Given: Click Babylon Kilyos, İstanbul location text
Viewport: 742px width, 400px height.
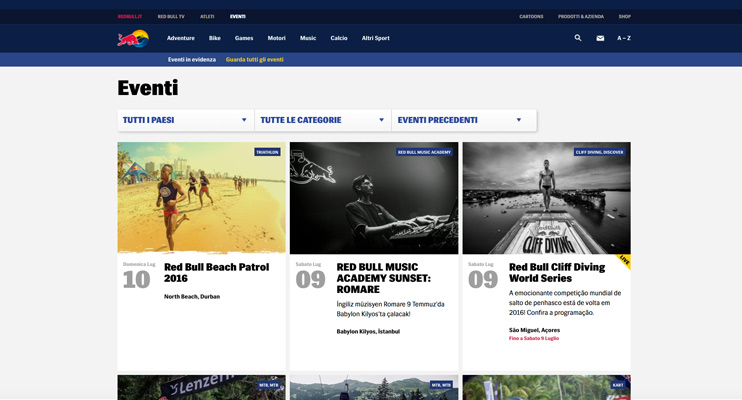Looking at the screenshot, I should point(368,332).
